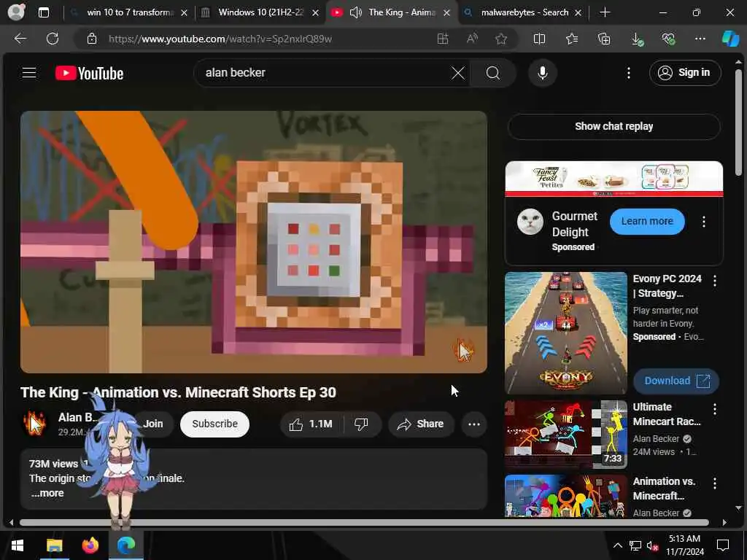The image size is (747, 560).
Task: Click the Animation vs. Minecraft video title
Action: [664, 489]
